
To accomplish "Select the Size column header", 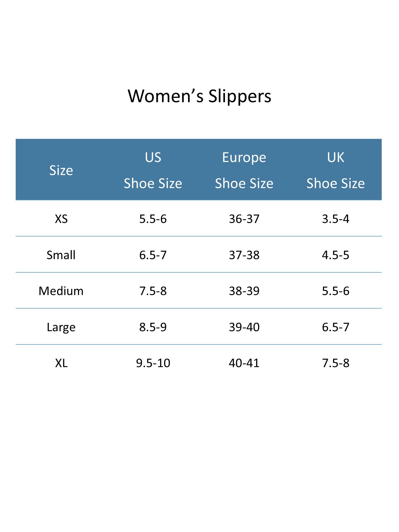I will (61, 170).
